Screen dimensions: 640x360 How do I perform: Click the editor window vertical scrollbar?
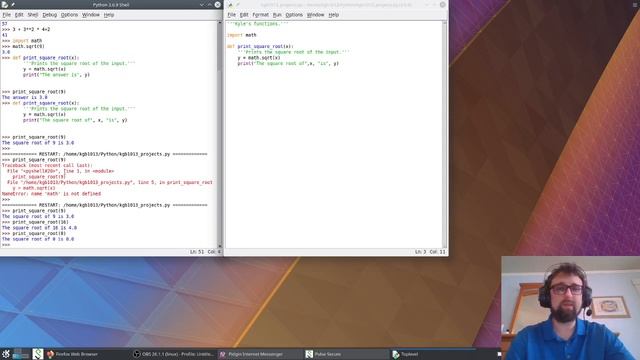(x=444, y=134)
